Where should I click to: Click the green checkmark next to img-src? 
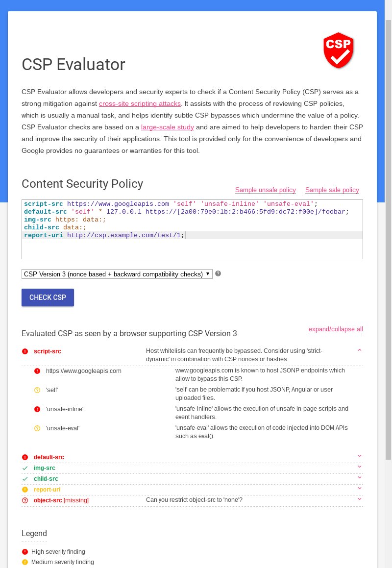[25, 468]
